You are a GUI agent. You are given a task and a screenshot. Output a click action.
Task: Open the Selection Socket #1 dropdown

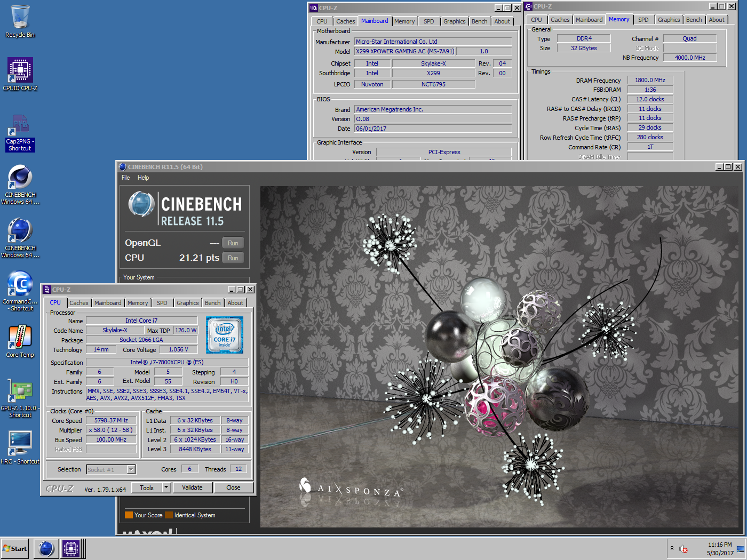pyautogui.click(x=111, y=470)
